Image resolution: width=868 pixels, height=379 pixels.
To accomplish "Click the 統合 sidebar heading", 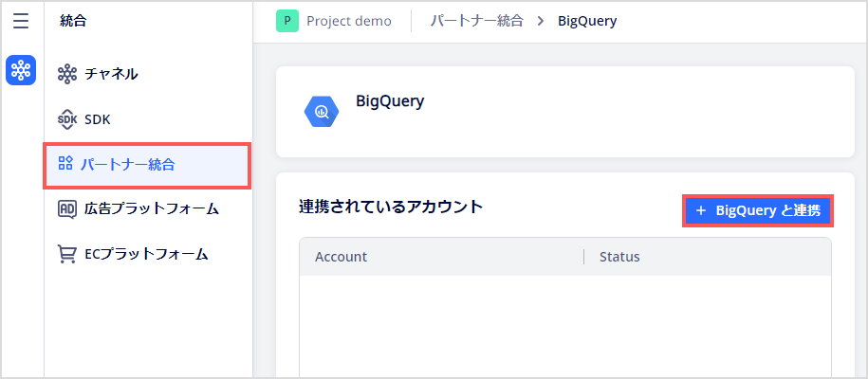I will (x=74, y=21).
